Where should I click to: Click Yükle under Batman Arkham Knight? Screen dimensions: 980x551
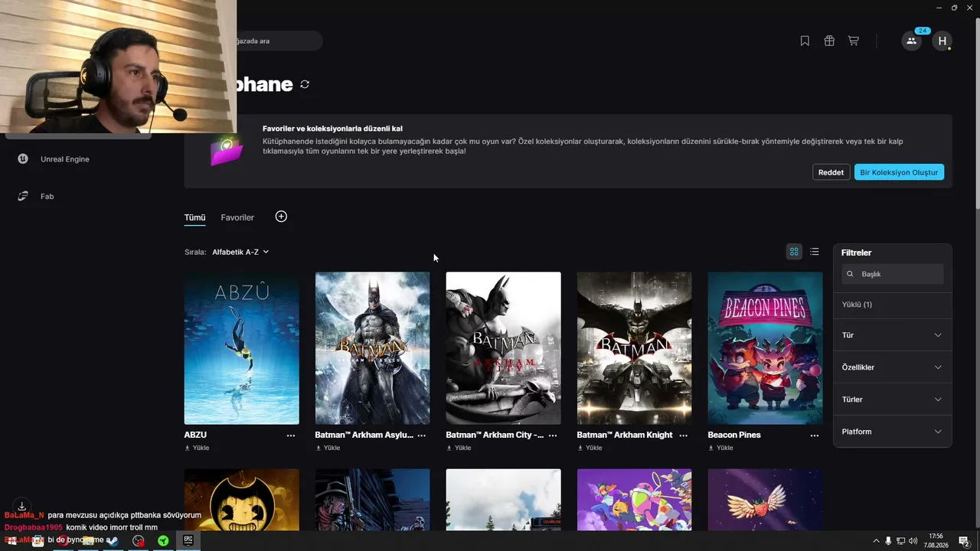coord(590,448)
